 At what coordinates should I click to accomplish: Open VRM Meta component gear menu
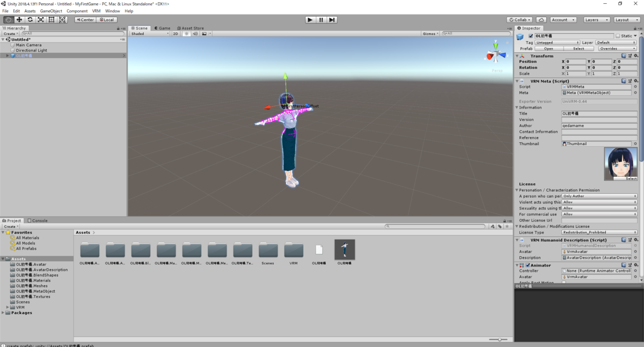point(635,81)
